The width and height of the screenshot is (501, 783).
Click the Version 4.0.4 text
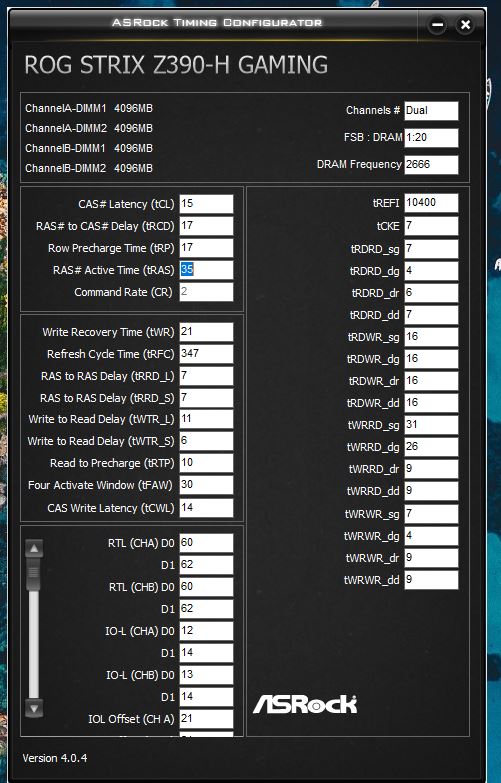[x=55, y=758]
